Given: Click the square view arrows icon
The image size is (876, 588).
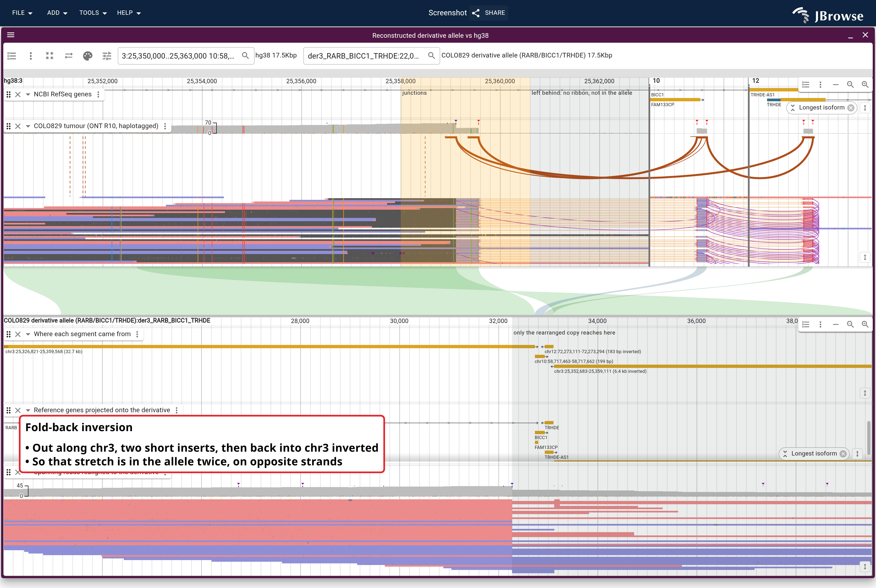Looking at the screenshot, I should coord(50,56).
